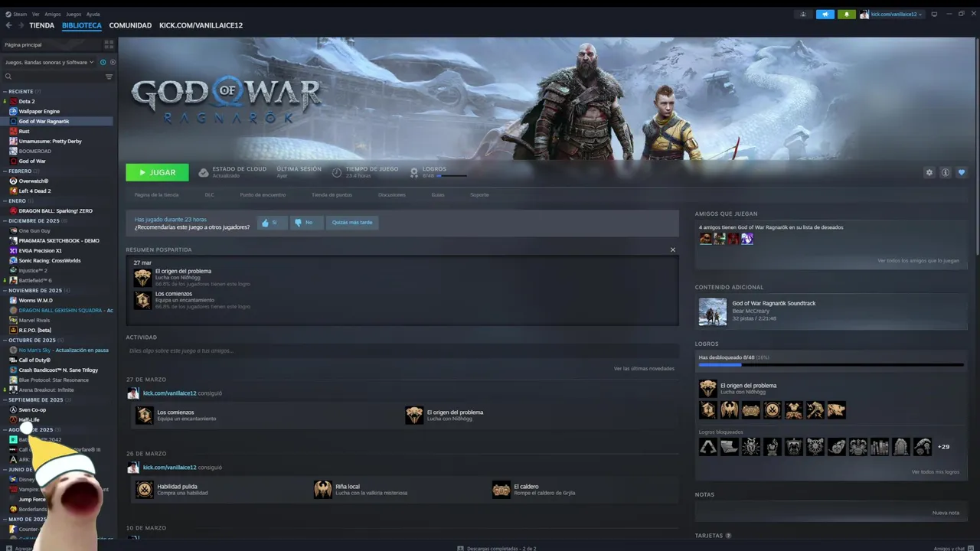Click the No thumbs-down button
Screen dimensions: 980x551
tap(305, 223)
